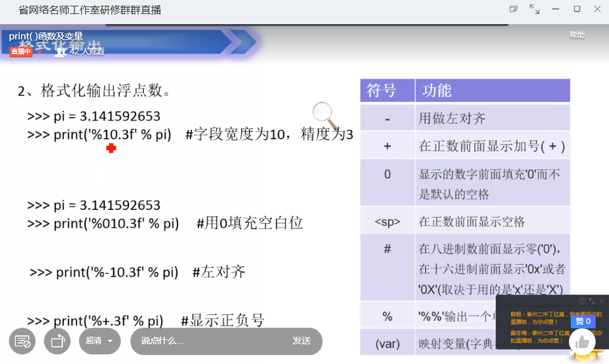Open the chat notes icon at bottom left

pyautogui.click(x=22, y=341)
